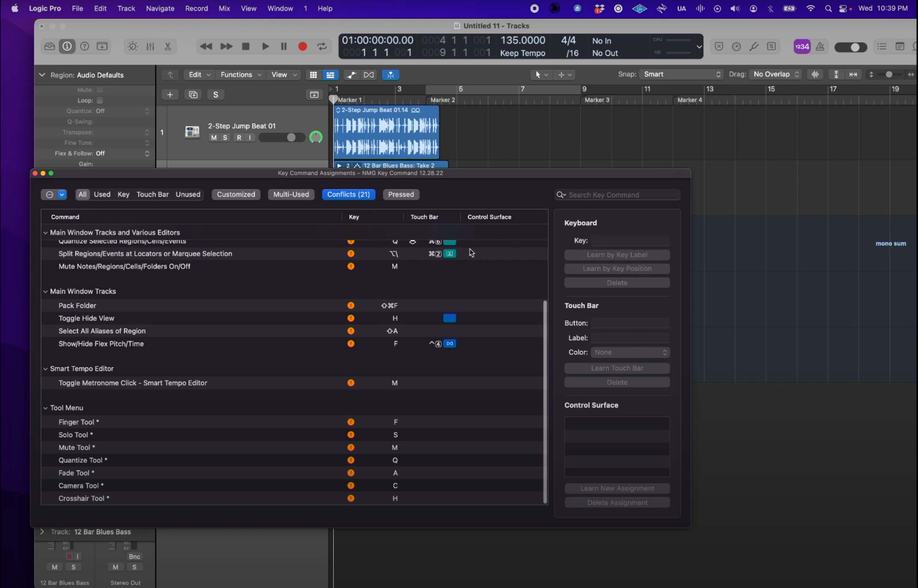This screenshot has width=918, height=588.
Task: Select the Used filter tab
Action: [102, 194]
